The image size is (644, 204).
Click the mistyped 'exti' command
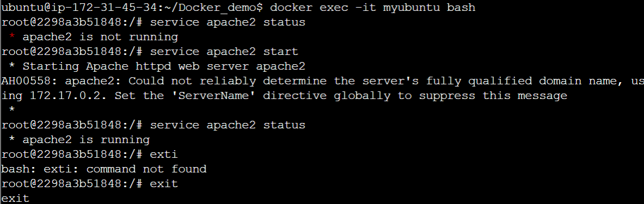coord(164,154)
